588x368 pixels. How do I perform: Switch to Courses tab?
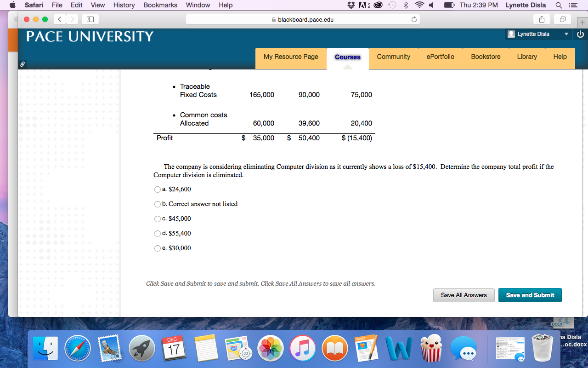(348, 57)
